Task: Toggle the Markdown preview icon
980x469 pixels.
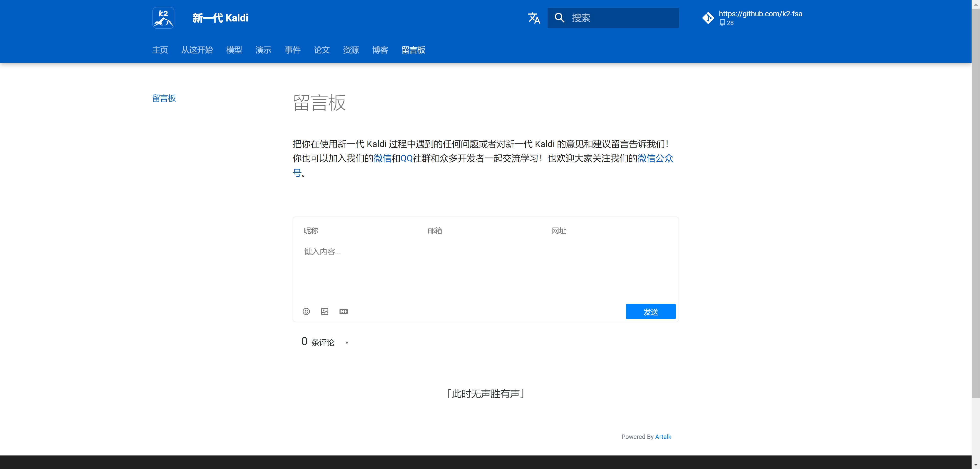Action: 344,311
